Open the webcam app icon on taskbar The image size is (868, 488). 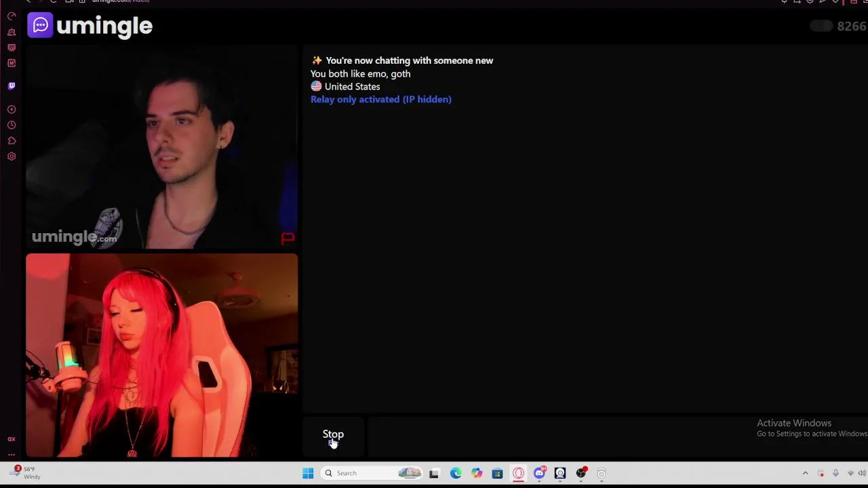click(x=560, y=473)
